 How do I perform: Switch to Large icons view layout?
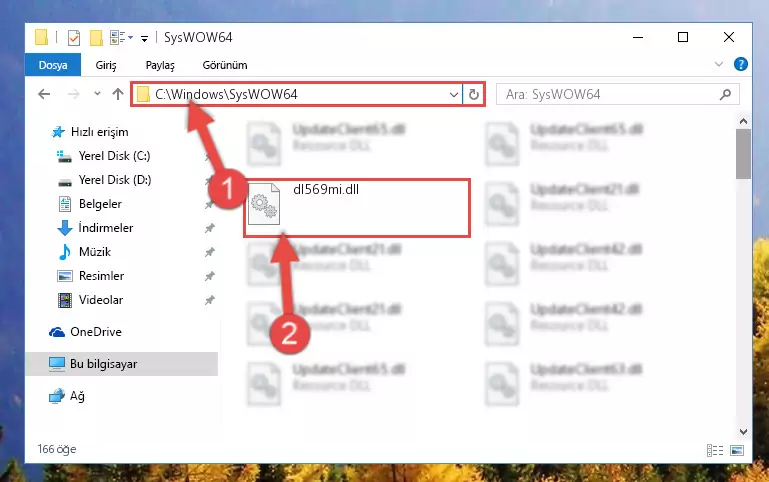point(737,450)
